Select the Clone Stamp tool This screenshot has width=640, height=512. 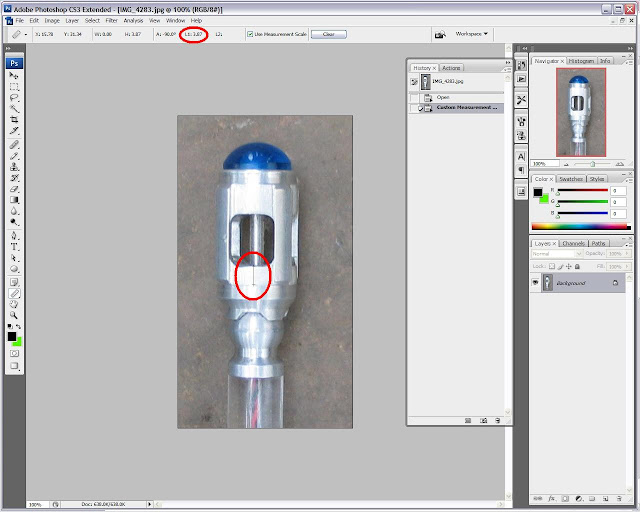(14, 167)
